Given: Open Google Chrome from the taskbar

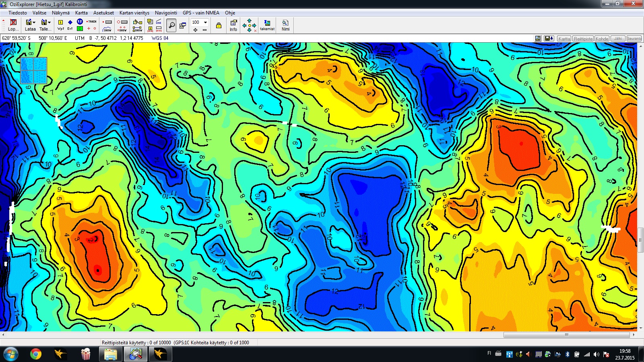Looking at the screenshot, I should coord(36,354).
